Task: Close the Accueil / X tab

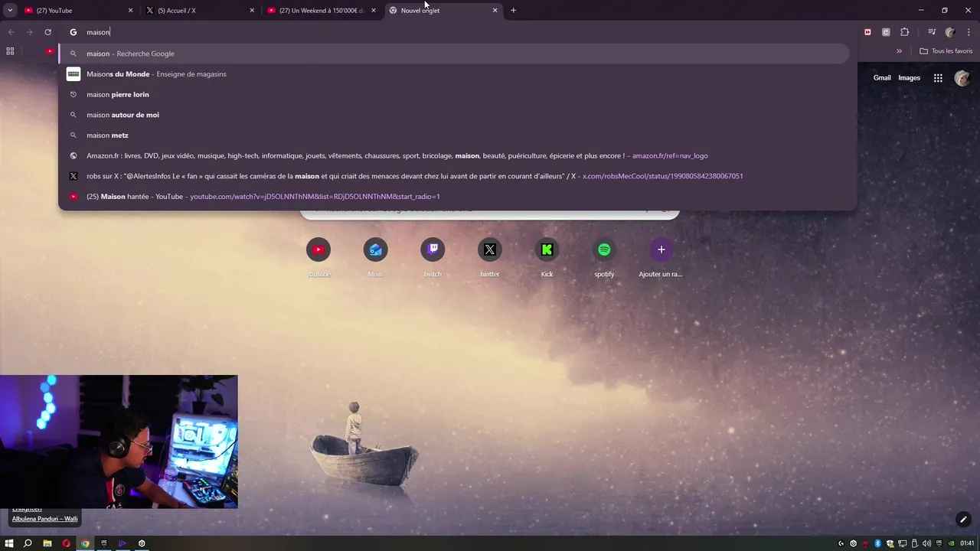Action: 252,11
